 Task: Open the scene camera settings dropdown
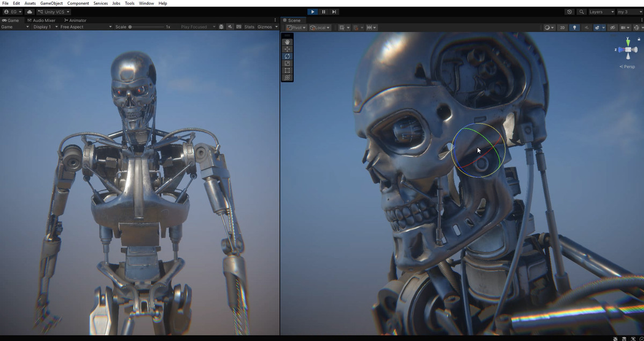point(625,27)
